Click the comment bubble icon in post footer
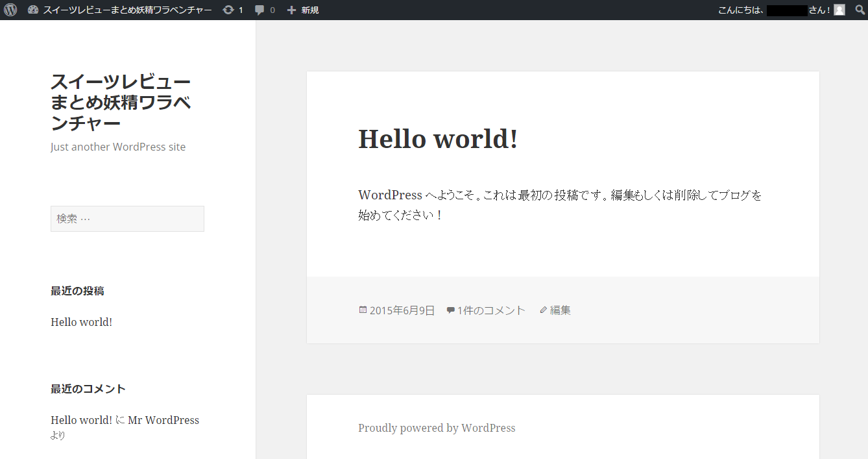The height and width of the screenshot is (459, 868). pyautogui.click(x=450, y=310)
